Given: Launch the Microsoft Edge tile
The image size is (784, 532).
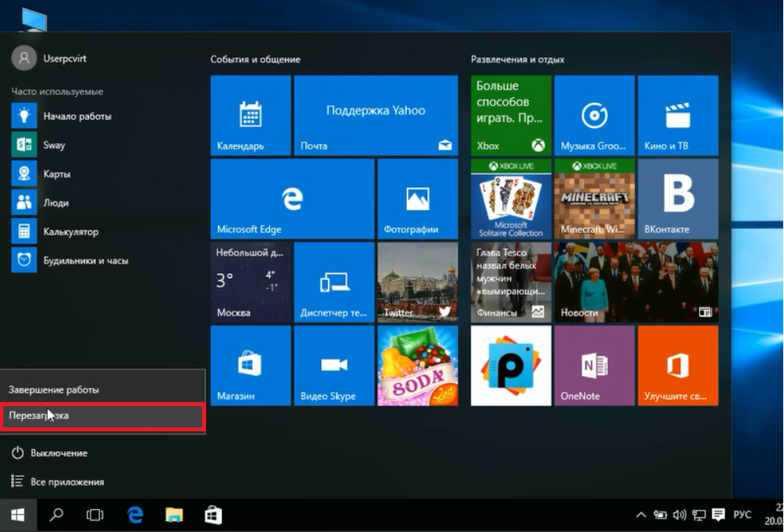Looking at the screenshot, I should pos(293,199).
